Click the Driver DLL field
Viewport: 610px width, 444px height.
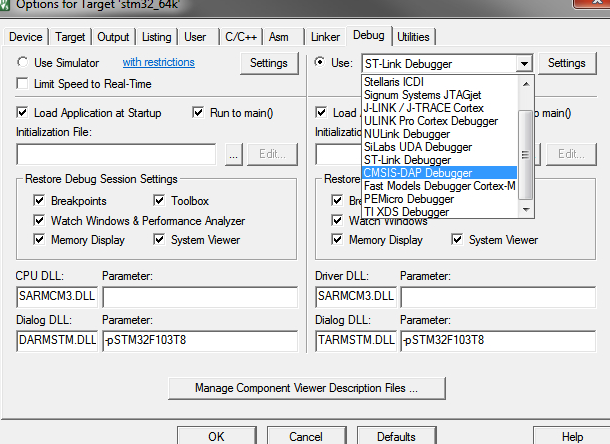click(x=356, y=297)
